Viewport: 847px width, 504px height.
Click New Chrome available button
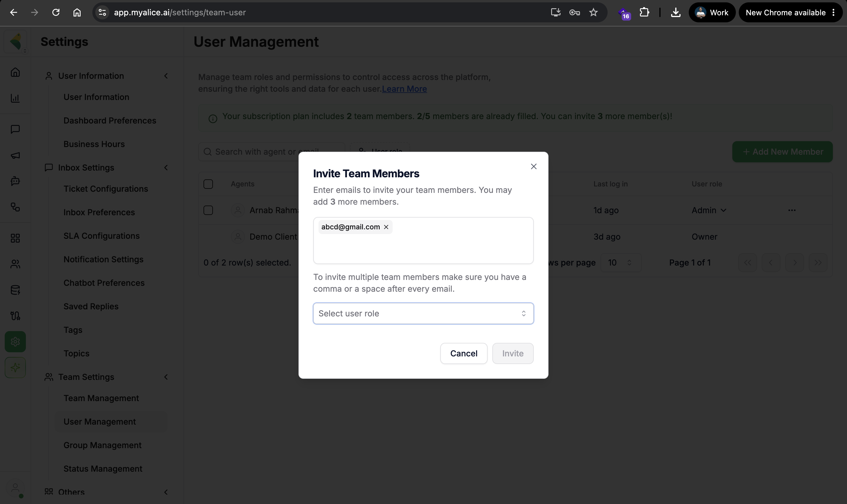pyautogui.click(x=790, y=13)
